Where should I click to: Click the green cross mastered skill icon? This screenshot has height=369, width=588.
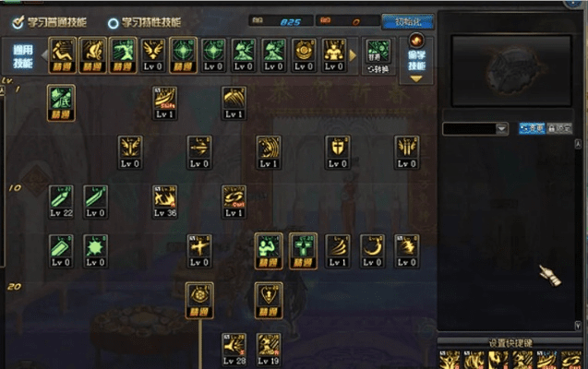(303, 251)
